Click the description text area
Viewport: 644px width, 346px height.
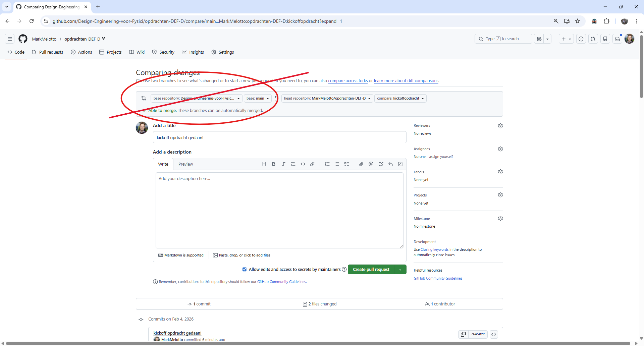[279, 211]
